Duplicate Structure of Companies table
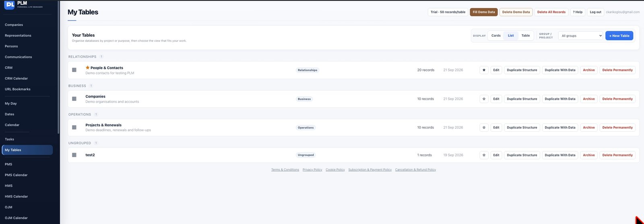The height and width of the screenshot is (224, 644). click(522, 99)
